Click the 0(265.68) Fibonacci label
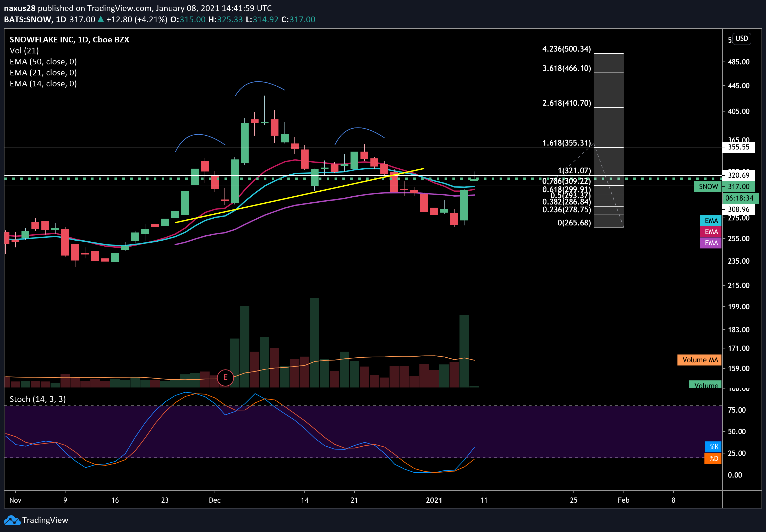Viewport: 766px width, 532px height. click(574, 223)
